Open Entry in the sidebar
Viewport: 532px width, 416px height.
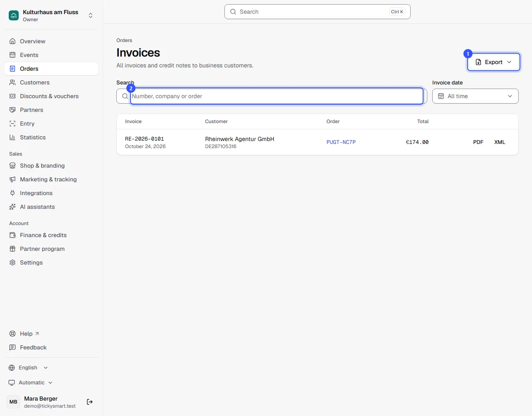(52, 124)
